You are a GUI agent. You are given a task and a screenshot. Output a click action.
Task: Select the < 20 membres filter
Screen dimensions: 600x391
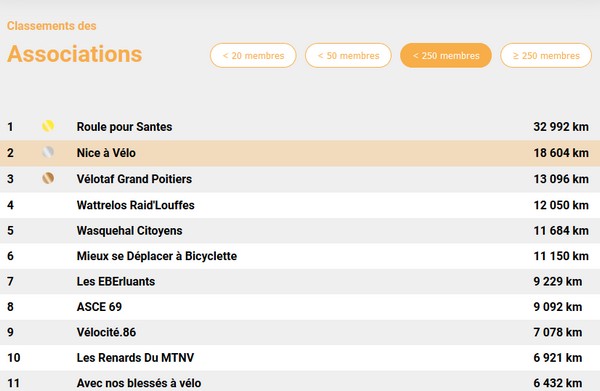(x=253, y=55)
